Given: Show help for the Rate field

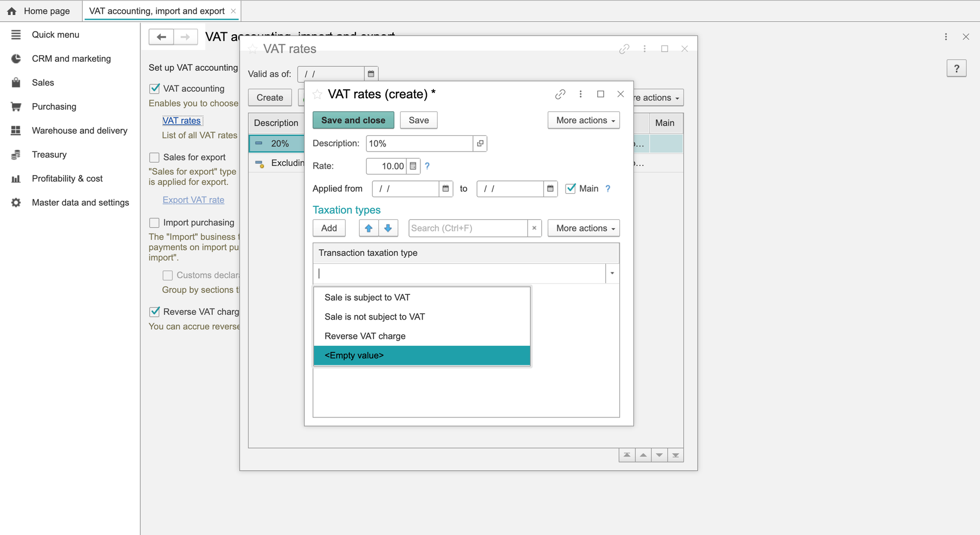Looking at the screenshot, I should (x=427, y=166).
